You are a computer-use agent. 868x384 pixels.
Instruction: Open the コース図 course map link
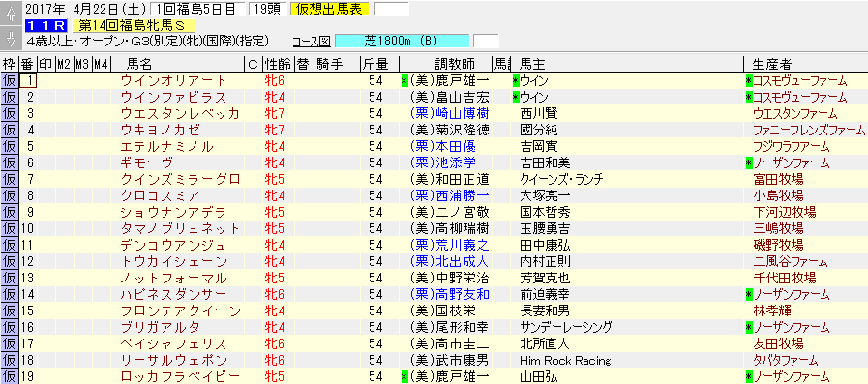point(312,42)
